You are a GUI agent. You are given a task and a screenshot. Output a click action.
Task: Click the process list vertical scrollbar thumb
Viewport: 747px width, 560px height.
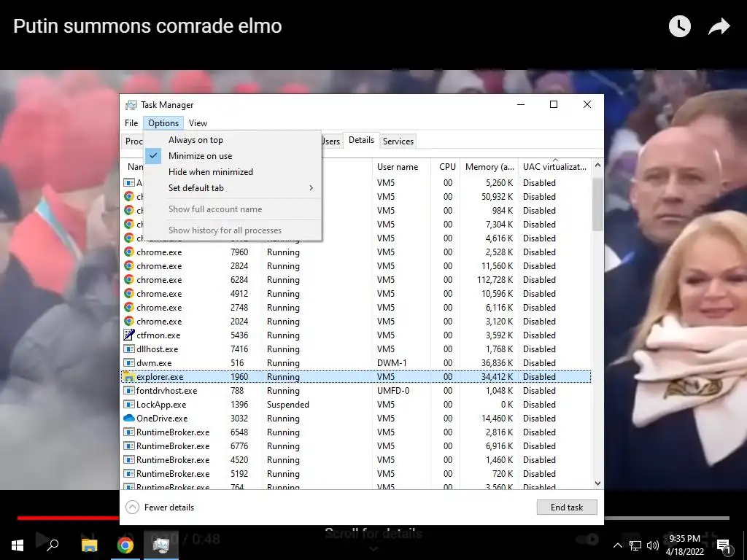coord(598,204)
